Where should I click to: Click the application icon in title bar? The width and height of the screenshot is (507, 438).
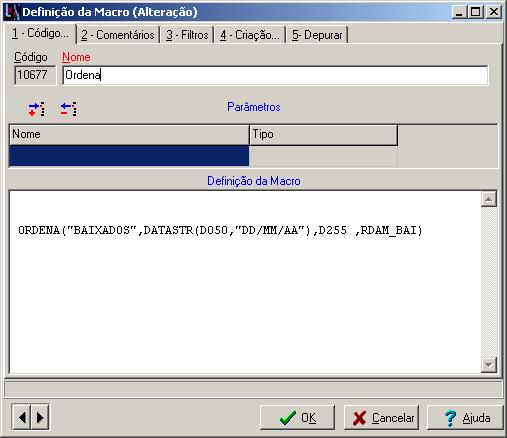[x=12, y=12]
